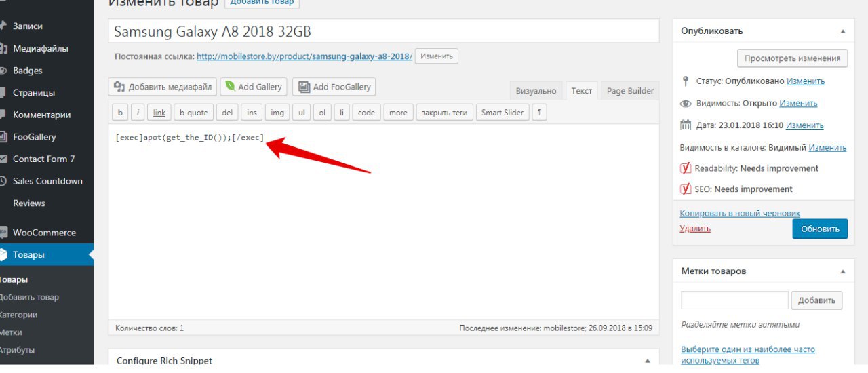The height and width of the screenshot is (373, 868).
Task: Click the Записи pin icon in sidebar
Action: tap(3, 26)
